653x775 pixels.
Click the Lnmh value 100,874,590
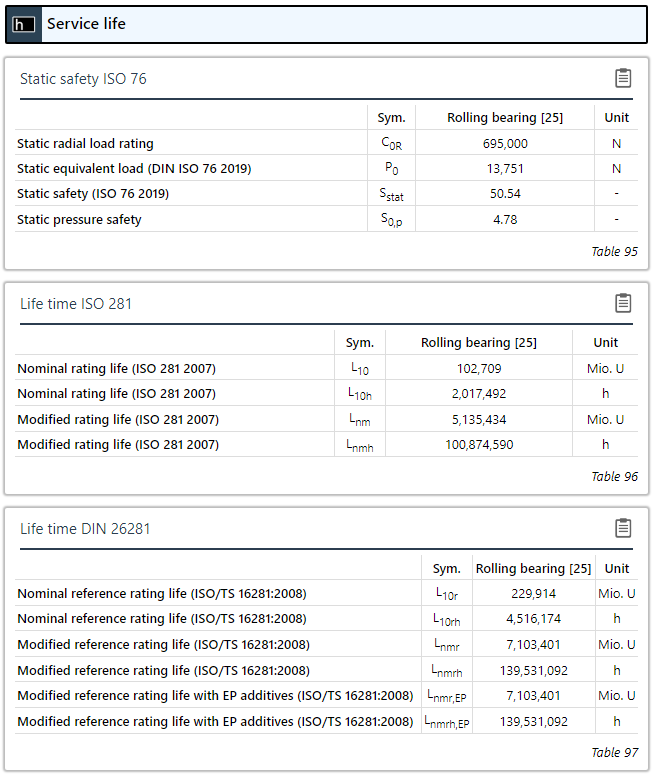tap(479, 445)
